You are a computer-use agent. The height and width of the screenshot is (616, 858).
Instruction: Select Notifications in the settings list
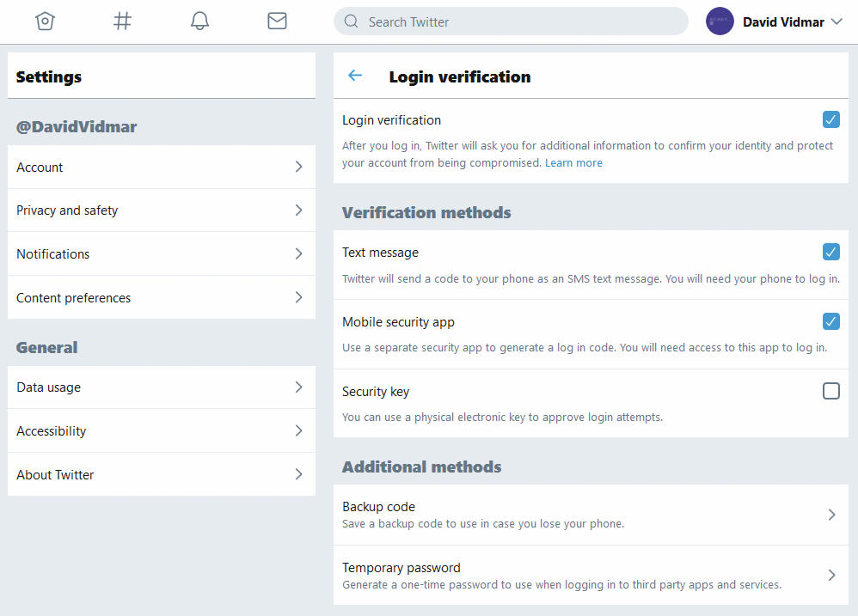pos(162,253)
